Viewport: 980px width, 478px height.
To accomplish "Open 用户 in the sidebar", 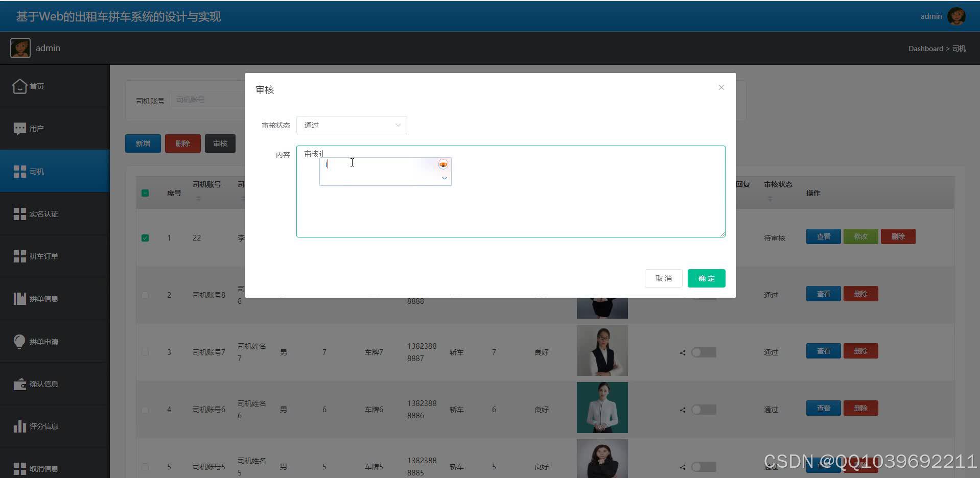I will tap(55, 129).
